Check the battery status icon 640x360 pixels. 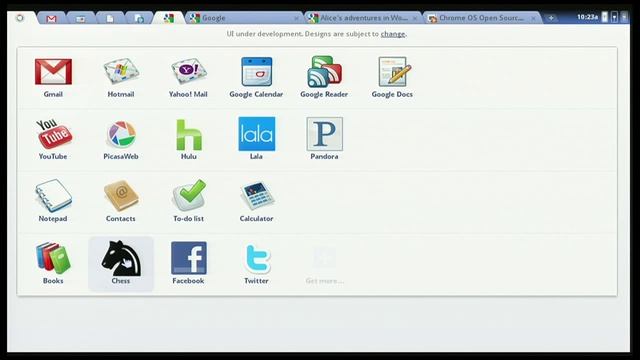coord(605,17)
